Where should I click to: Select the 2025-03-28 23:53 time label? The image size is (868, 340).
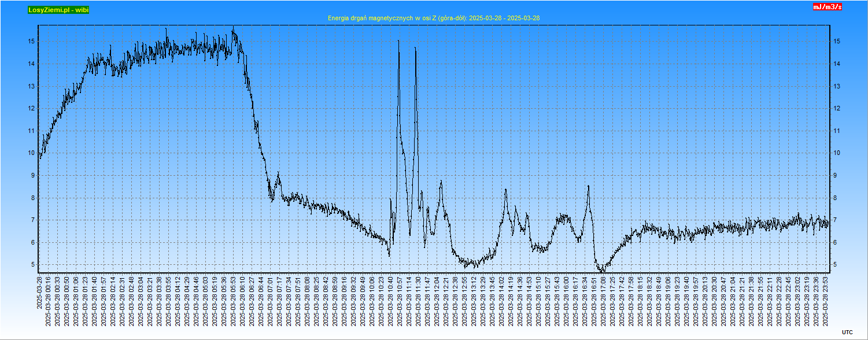click(x=826, y=300)
